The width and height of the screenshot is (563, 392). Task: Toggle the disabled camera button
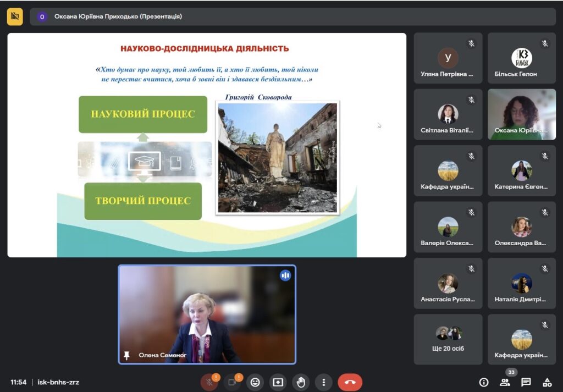[232, 382]
